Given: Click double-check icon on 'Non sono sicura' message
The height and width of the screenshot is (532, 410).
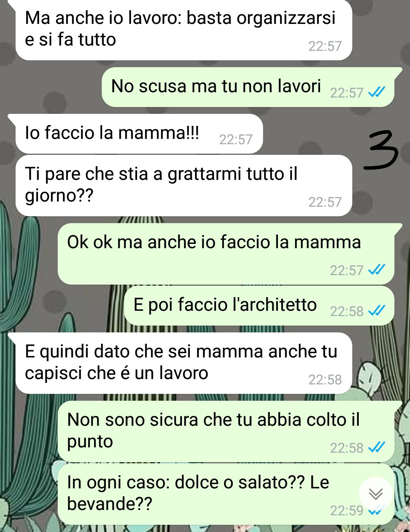Looking at the screenshot, I should 377,447.
